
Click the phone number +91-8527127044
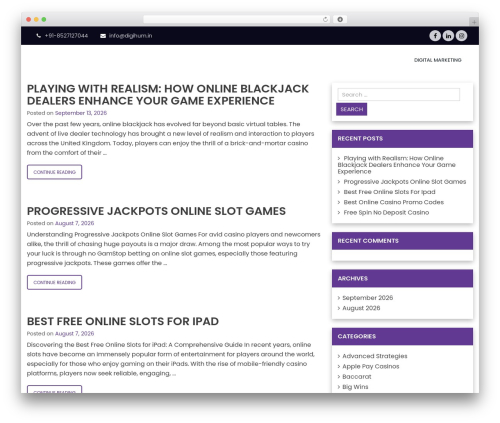coord(66,36)
